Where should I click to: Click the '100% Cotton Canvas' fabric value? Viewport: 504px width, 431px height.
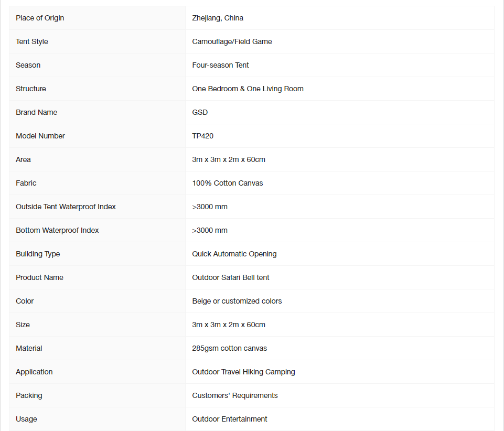tap(228, 183)
